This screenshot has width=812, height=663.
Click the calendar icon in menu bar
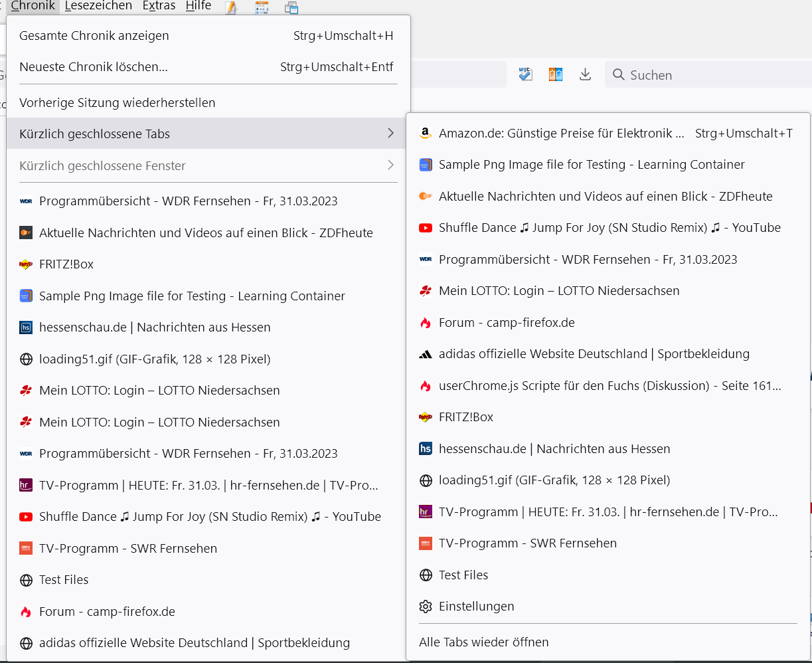262,7
